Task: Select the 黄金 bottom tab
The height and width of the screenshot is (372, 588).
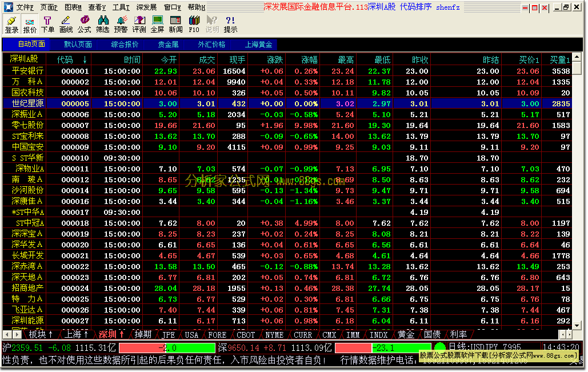Action: (x=406, y=334)
